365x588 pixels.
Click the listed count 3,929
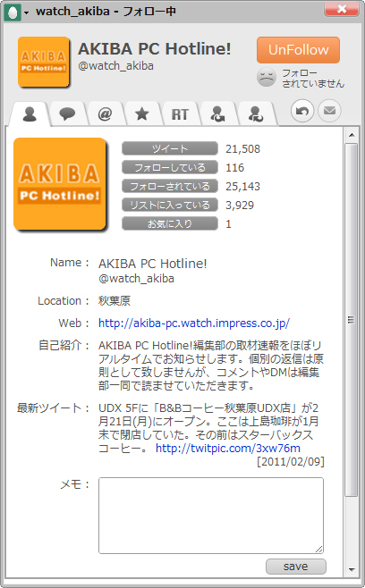(x=240, y=206)
